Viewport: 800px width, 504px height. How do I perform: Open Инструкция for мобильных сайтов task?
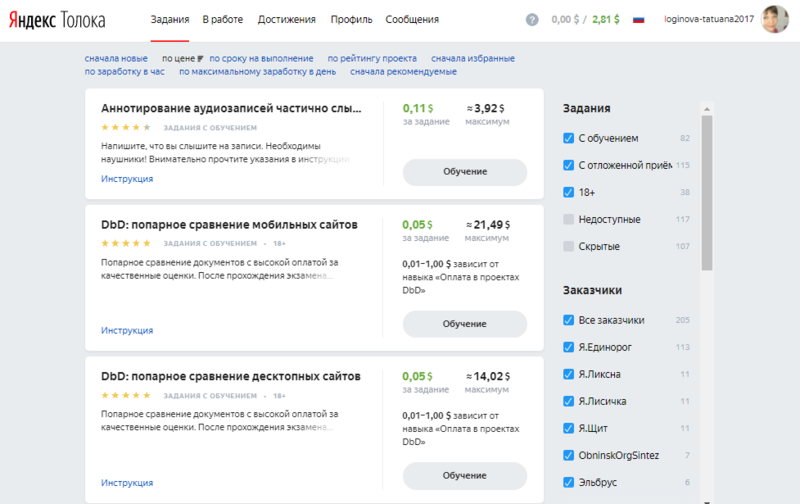pos(127,331)
